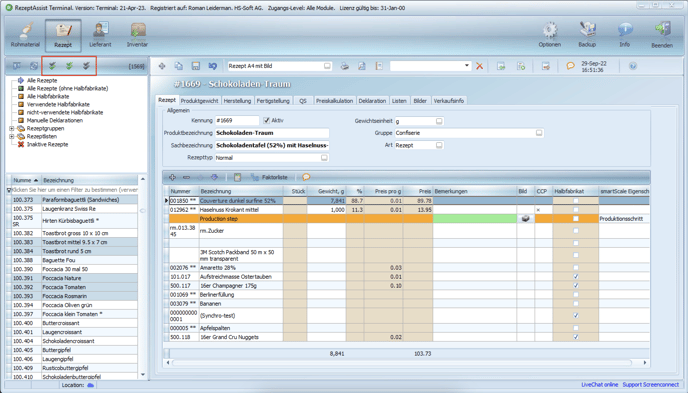Open the Gruppe Confiserie dropdown
Screen dimensions: 688x393
pos(539,133)
